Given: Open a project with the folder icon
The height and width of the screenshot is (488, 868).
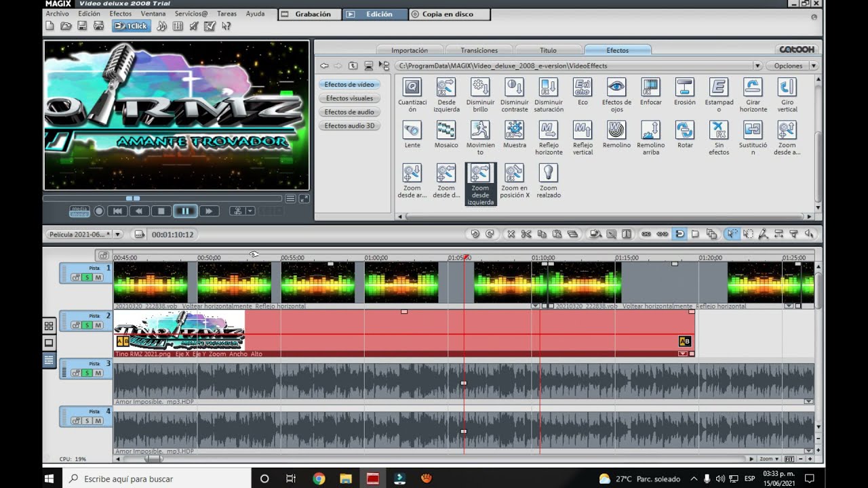Looking at the screenshot, I should point(66,26).
